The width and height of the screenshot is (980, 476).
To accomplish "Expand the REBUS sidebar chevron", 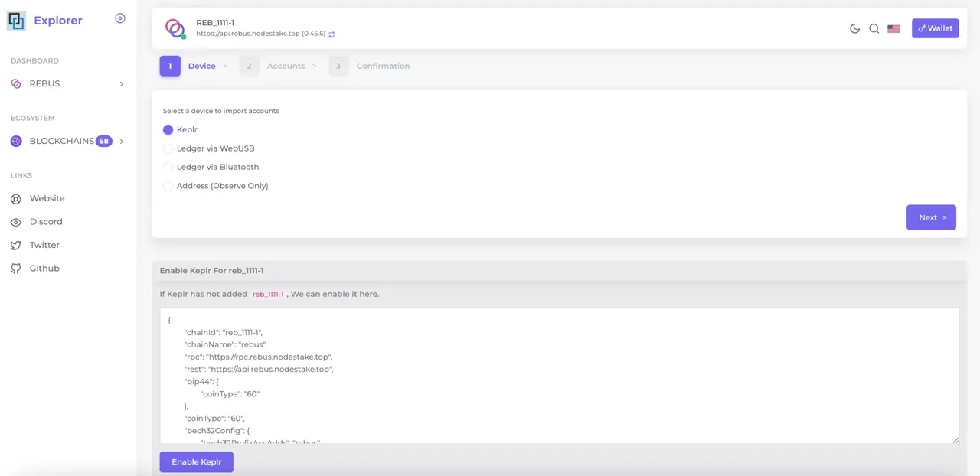I will pyautogui.click(x=121, y=84).
